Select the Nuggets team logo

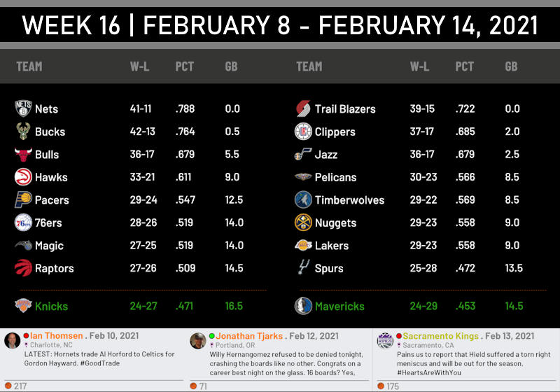point(303,223)
